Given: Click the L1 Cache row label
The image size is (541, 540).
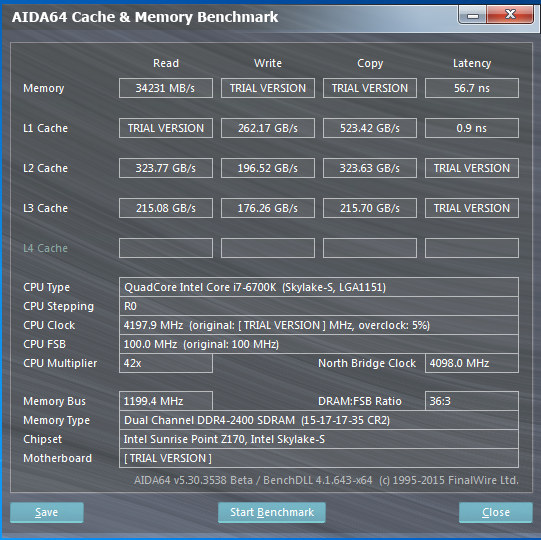Looking at the screenshot, I should pyautogui.click(x=45, y=128).
